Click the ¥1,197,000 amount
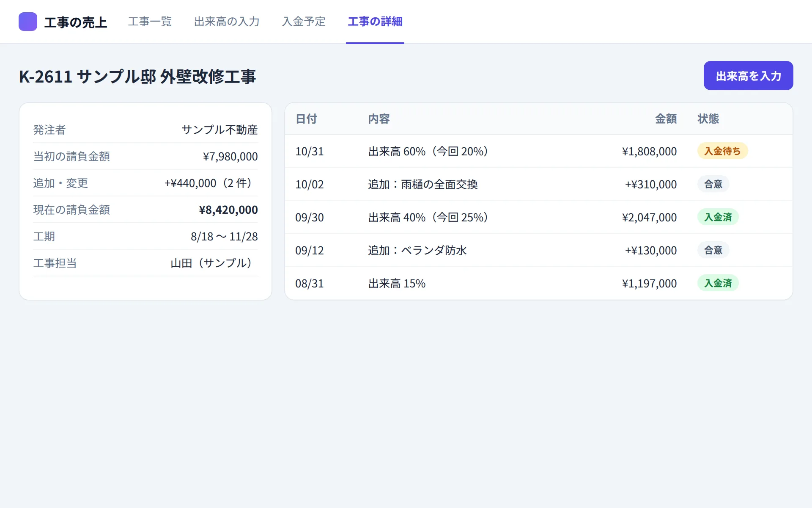This screenshot has height=508, width=812. pyautogui.click(x=649, y=283)
